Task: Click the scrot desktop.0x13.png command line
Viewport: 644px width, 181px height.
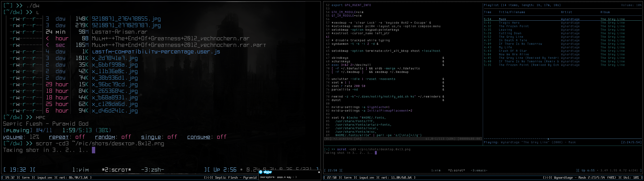Action: coord(374,149)
